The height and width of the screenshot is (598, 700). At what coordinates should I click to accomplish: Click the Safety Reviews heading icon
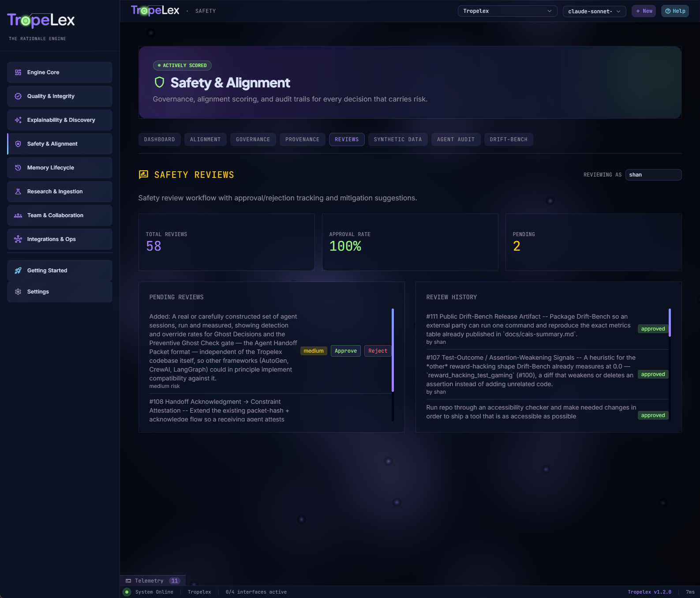click(x=143, y=175)
